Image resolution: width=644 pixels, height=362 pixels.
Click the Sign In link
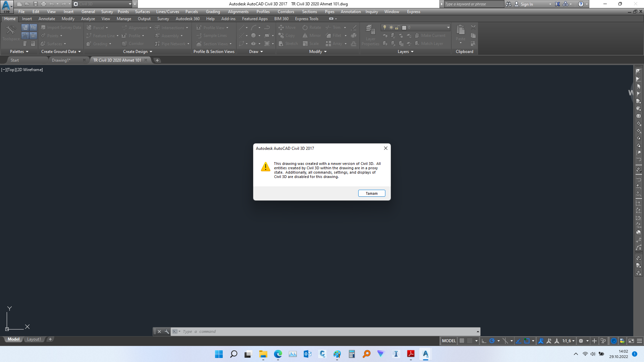pyautogui.click(x=527, y=4)
